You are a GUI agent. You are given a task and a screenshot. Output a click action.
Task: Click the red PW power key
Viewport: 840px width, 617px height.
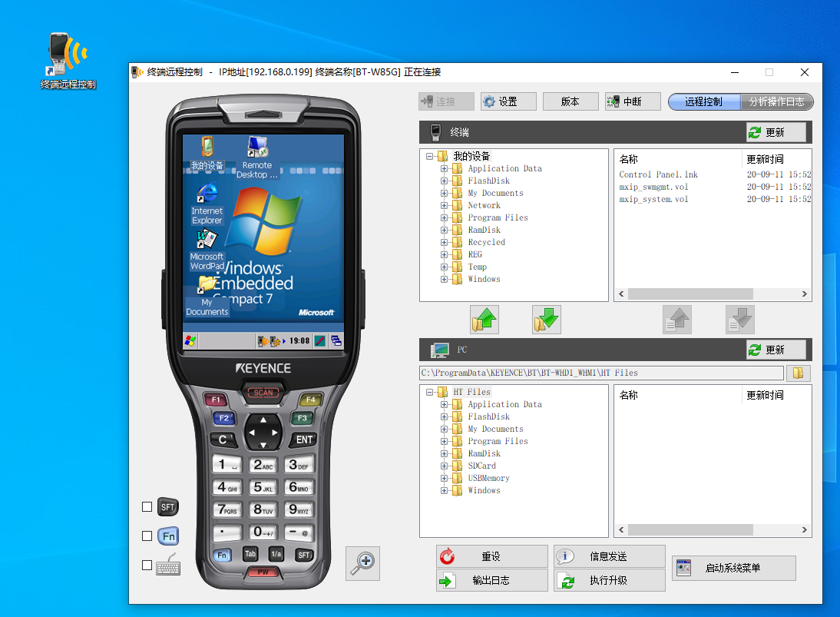pos(263,572)
